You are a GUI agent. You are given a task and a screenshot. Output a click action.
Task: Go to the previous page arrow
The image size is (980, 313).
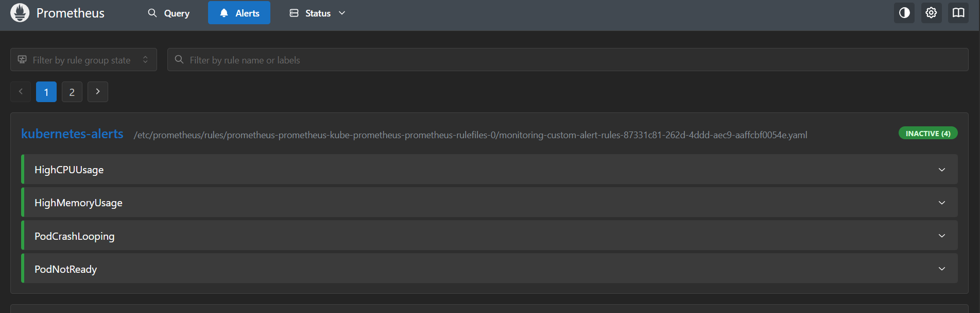click(x=21, y=92)
